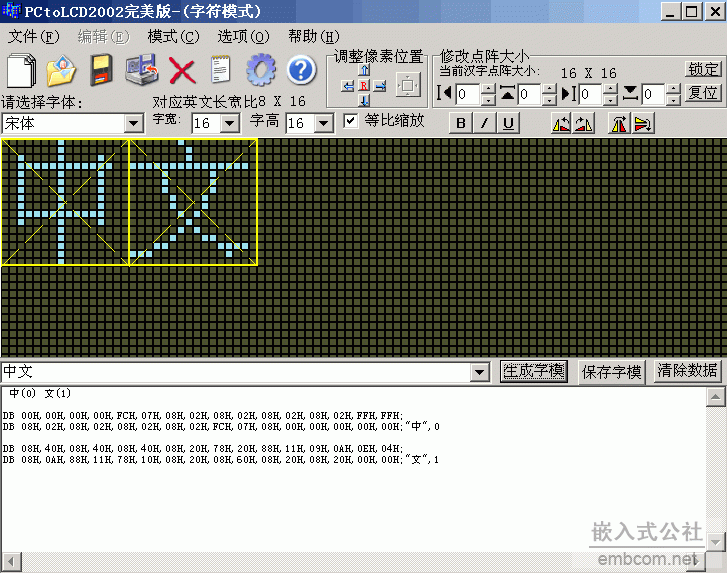The image size is (727, 573).
Task: Click the Save floppy disk icon
Action: coord(102,70)
